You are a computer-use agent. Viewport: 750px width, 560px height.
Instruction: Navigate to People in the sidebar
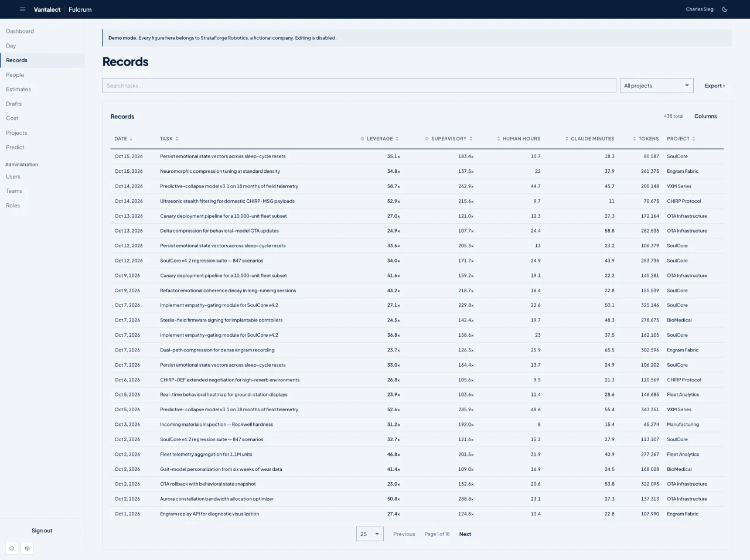[x=15, y=75]
